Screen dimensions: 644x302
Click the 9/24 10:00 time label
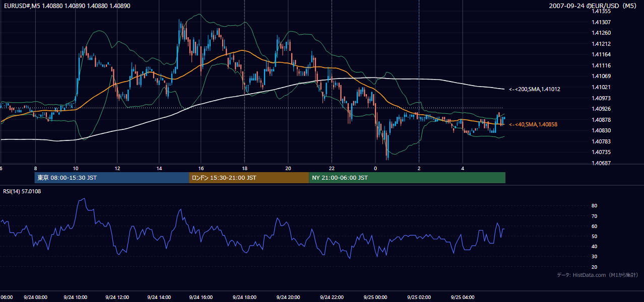76,297
